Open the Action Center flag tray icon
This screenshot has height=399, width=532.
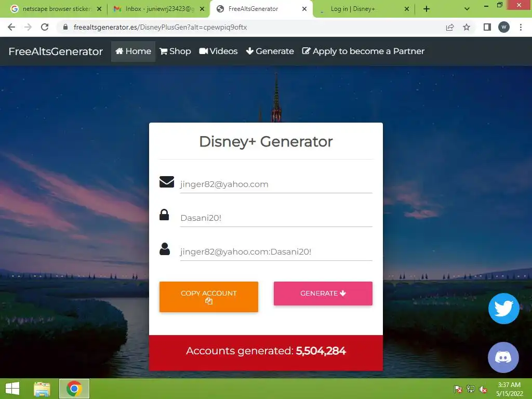click(458, 389)
